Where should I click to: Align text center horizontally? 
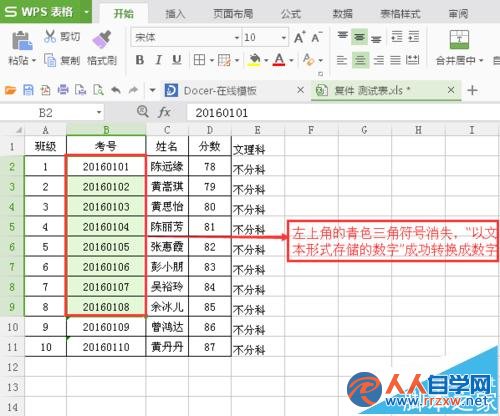pos(360,60)
